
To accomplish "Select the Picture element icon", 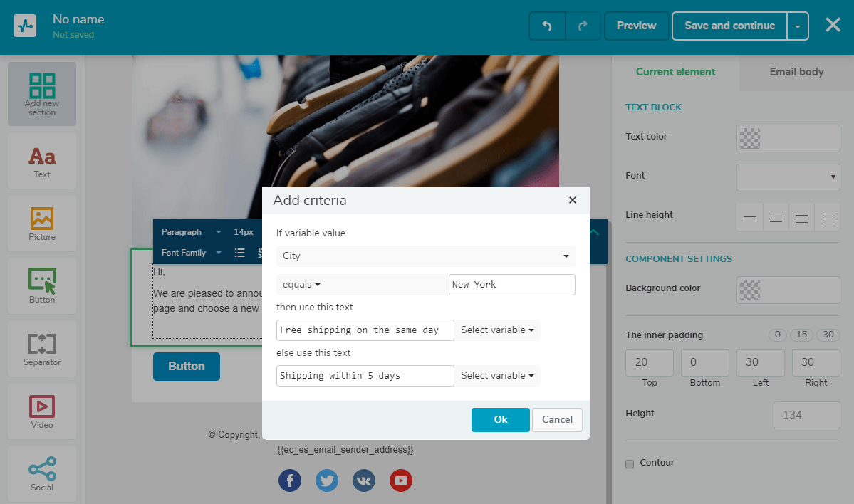I will pos(41,224).
